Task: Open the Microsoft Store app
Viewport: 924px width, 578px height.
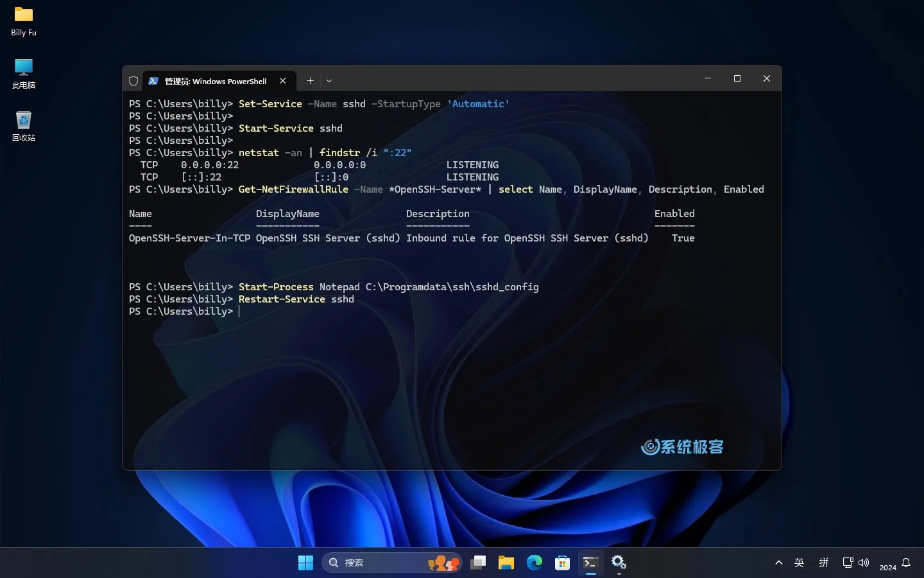Action: 563,563
